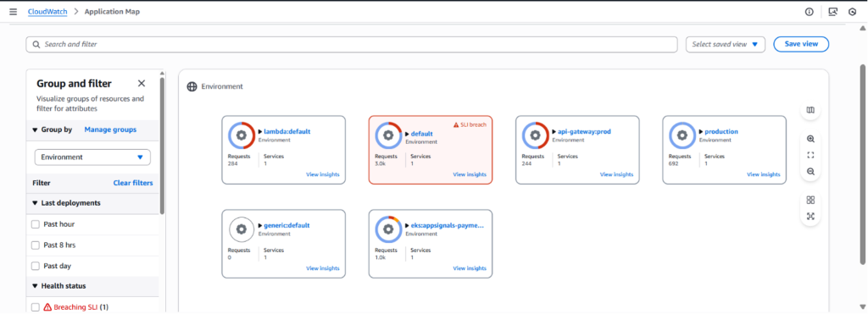Image resolution: width=868 pixels, height=314 pixels.
Task: Zoom in on the application map
Action: pos(810,139)
